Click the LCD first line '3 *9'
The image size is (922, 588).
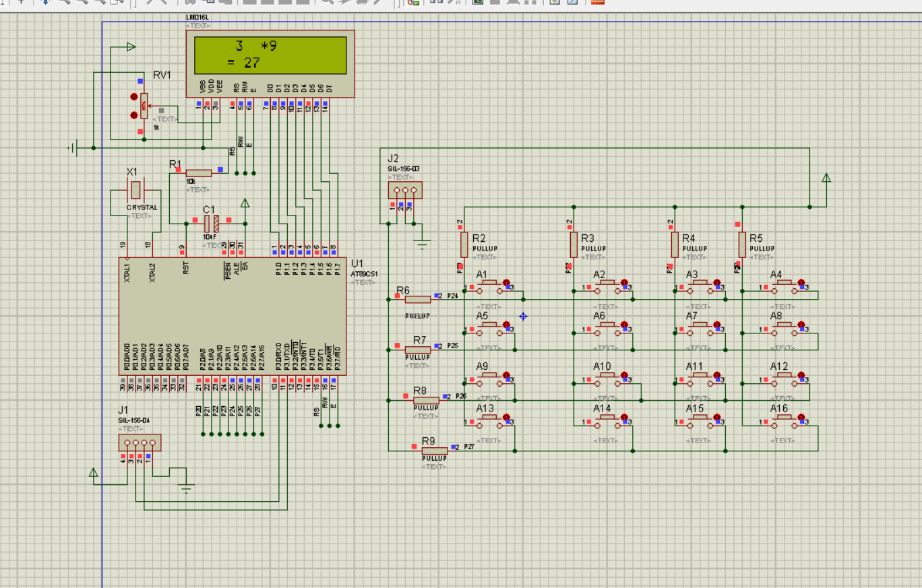256,46
